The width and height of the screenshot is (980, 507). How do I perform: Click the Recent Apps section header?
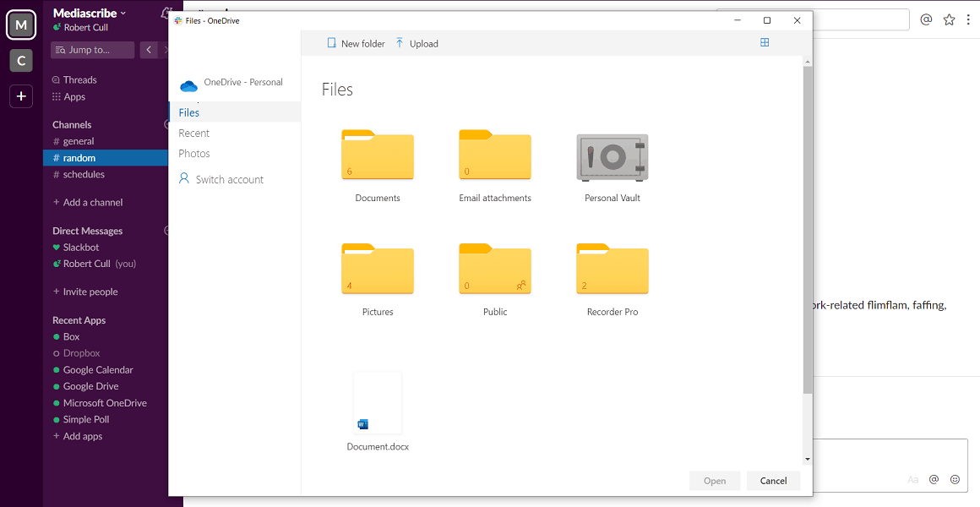tap(79, 320)
